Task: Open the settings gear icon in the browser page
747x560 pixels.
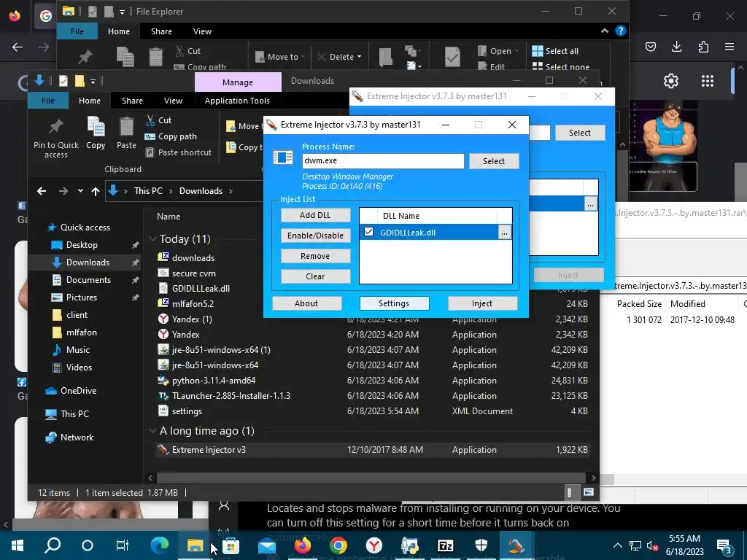Action: [671, 81]
